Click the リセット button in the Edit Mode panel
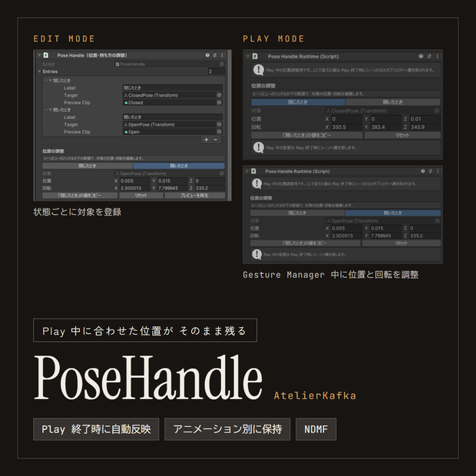The width and height of the screenshot is (476, 476). pos(141,196)
